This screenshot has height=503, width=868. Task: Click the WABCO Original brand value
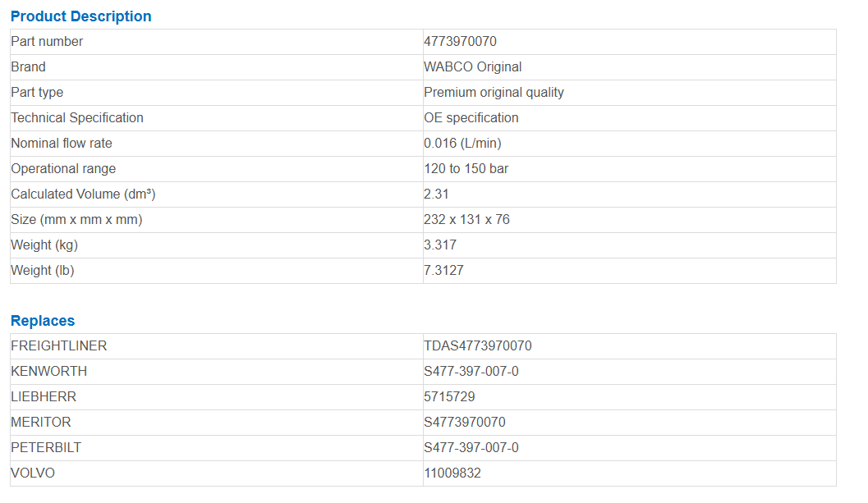tap(473, 67)
